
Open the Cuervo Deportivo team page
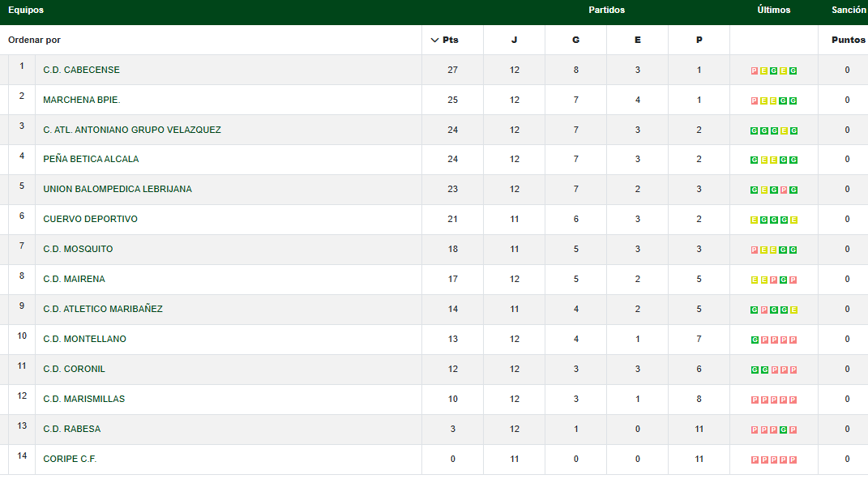coord(90,219)
